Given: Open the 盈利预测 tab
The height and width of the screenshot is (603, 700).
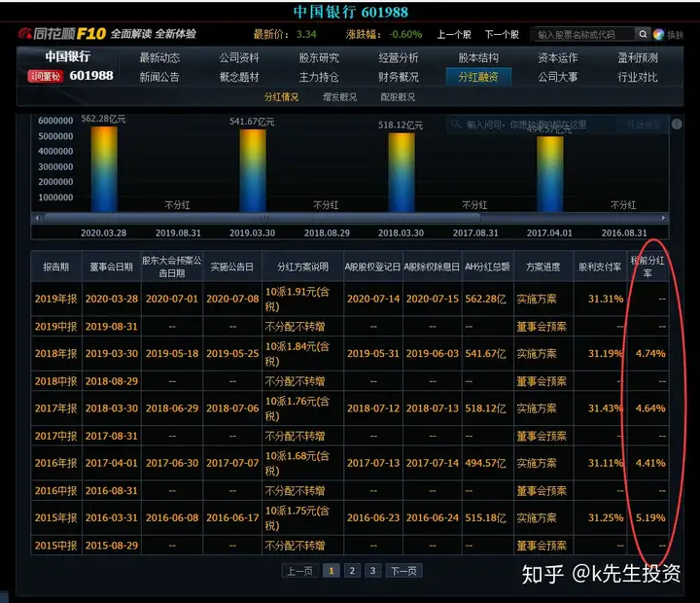Looking at the screenshot, I should (638, 57).
